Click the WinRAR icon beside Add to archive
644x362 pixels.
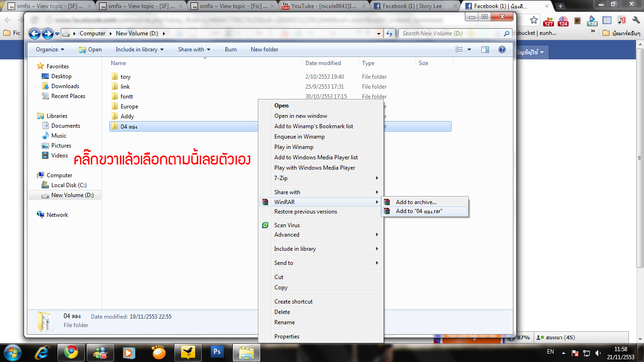tap(387, 202)
